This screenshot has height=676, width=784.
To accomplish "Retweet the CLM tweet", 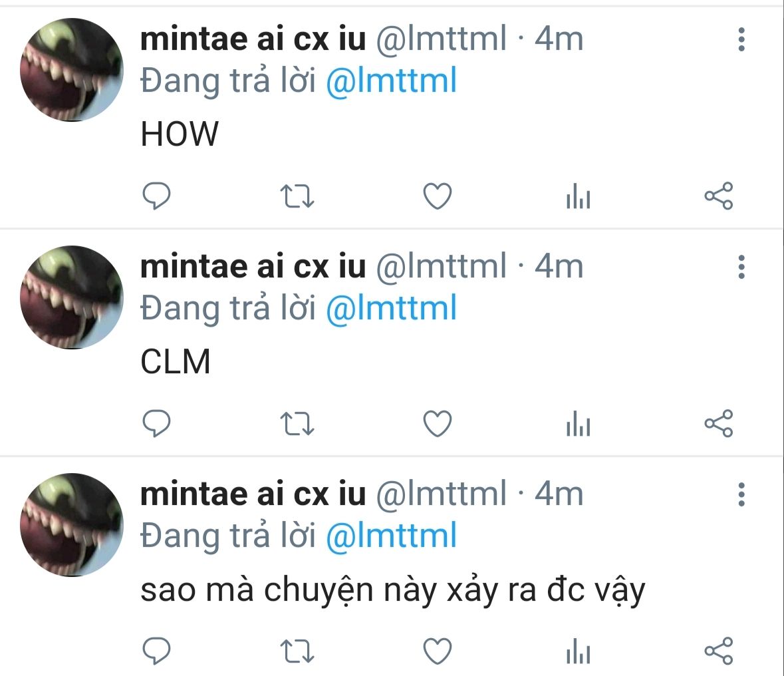I will (297, 424).
